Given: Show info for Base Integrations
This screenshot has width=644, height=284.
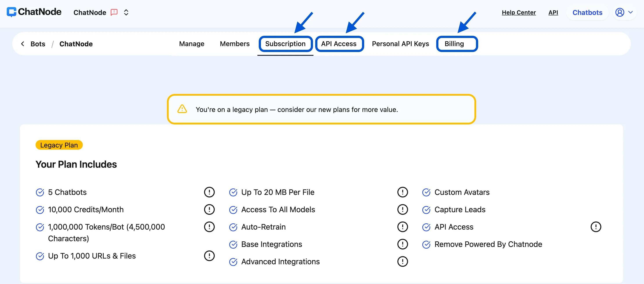Looking at the screenshot, I should (402, 244).
